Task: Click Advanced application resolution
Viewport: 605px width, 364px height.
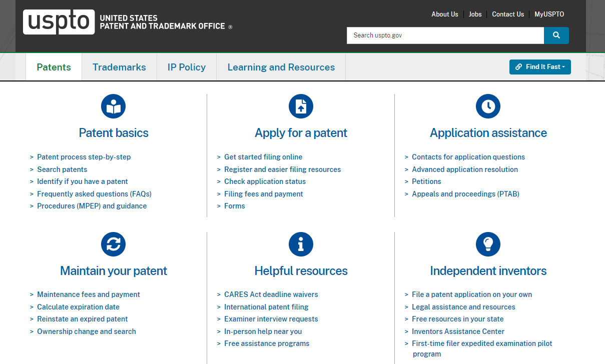Action: tap(465, 169)
